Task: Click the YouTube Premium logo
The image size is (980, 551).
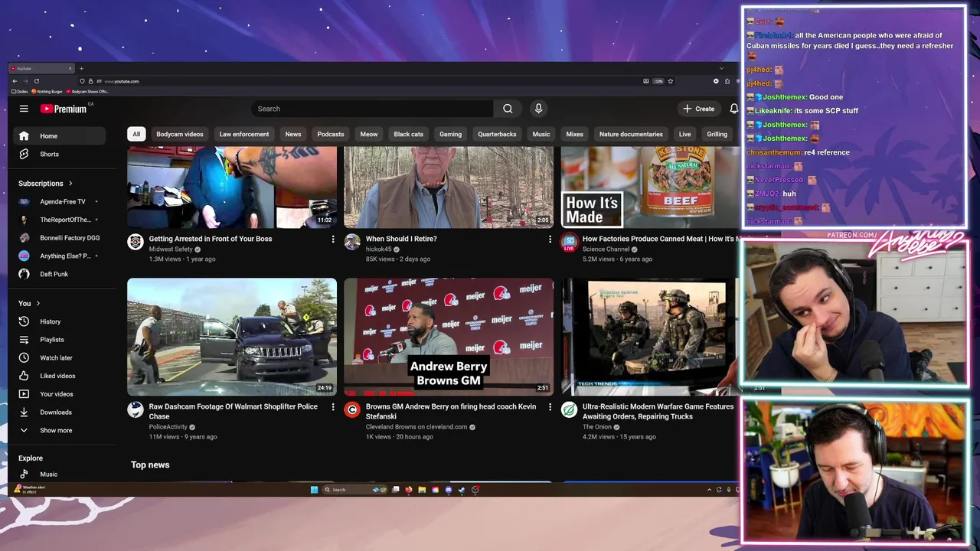Action: click(x=64, y=109)
